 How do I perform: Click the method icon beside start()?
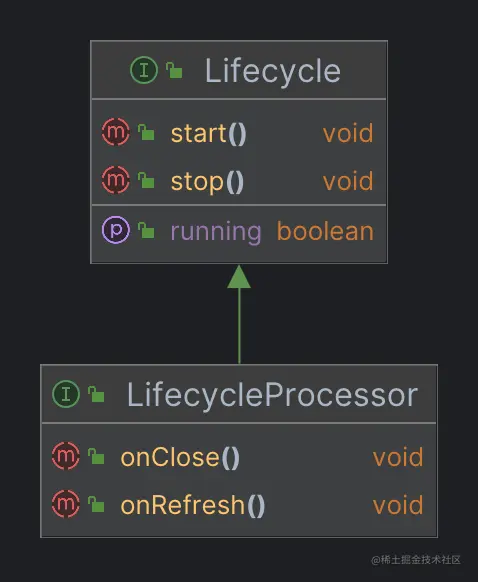[x=116, y=132]
